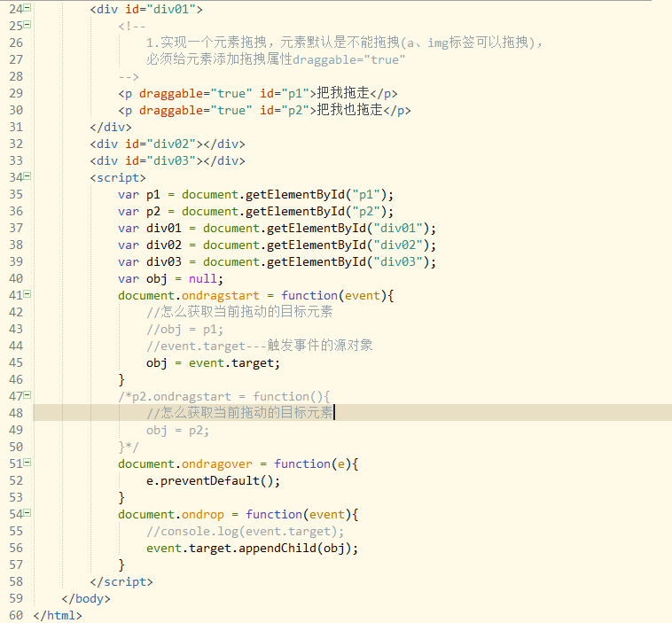Screen dimensions: 672x623
Task: Click the '<div id="div01">' opening tag
Action: click(146, 10)
